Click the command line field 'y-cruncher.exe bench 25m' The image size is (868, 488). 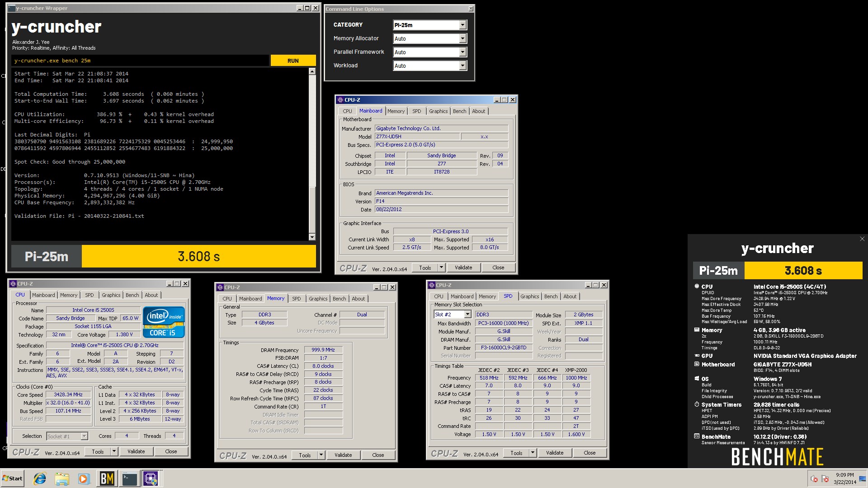pos(140,61)
